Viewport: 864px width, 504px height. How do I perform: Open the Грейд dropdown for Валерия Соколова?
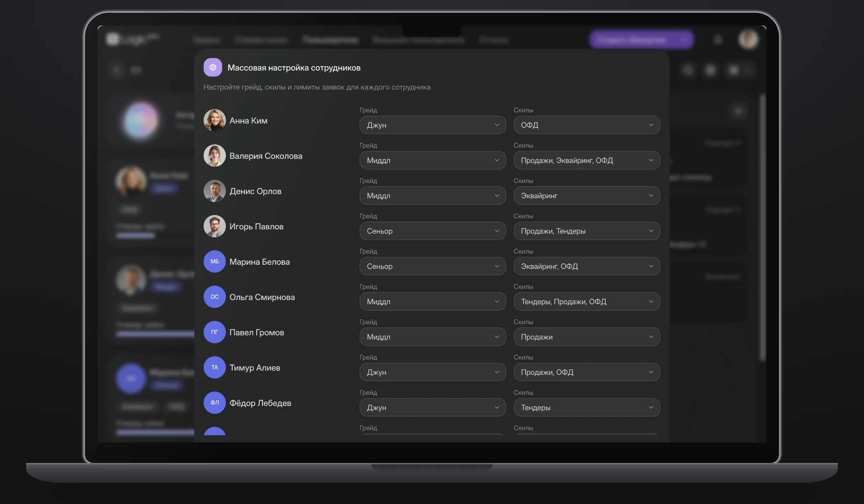[433, 160]
